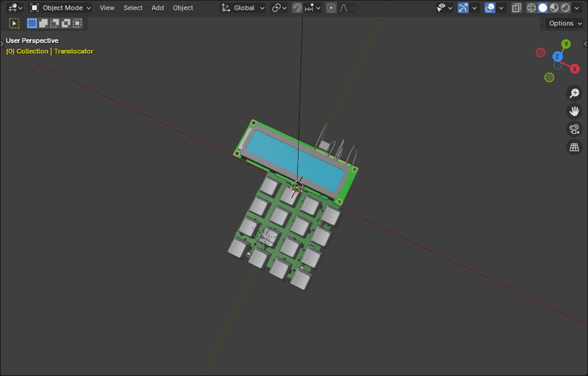
Task: Select the Tweak select tool icon
Action: coord(14,24)
